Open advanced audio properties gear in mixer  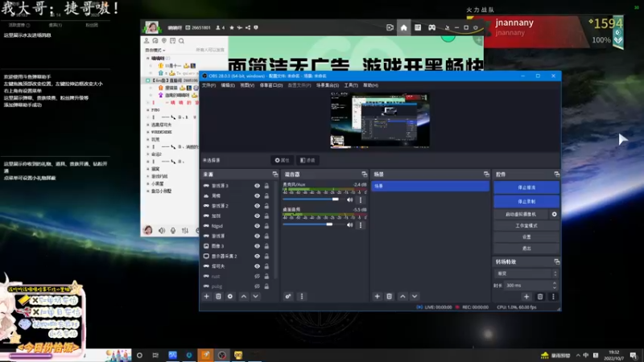[288, 296]
